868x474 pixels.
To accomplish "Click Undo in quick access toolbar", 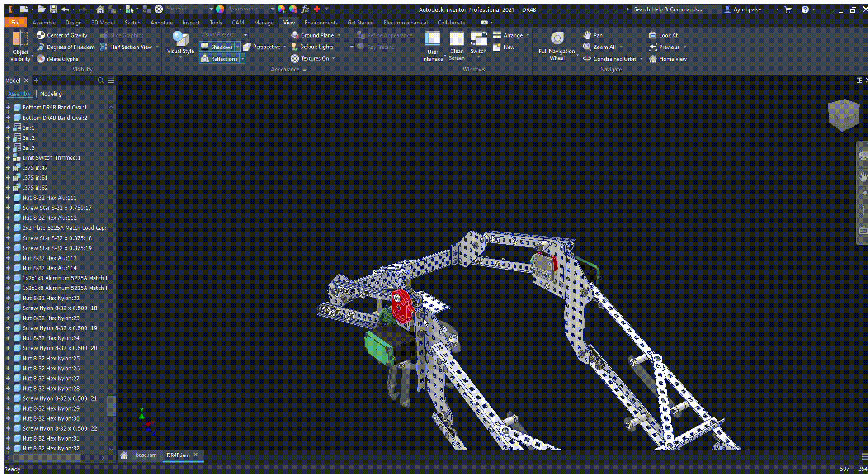I will click(x=65, y=9).
